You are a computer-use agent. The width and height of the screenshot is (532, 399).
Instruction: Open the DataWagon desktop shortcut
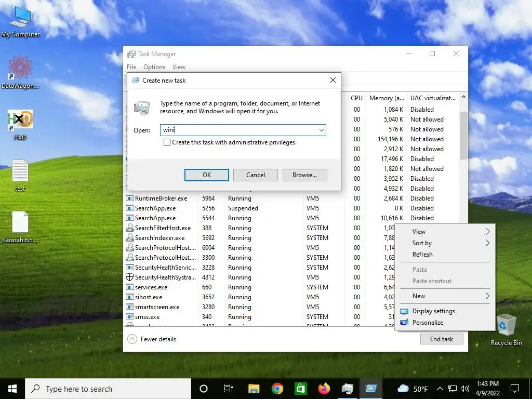coord(20,72)
